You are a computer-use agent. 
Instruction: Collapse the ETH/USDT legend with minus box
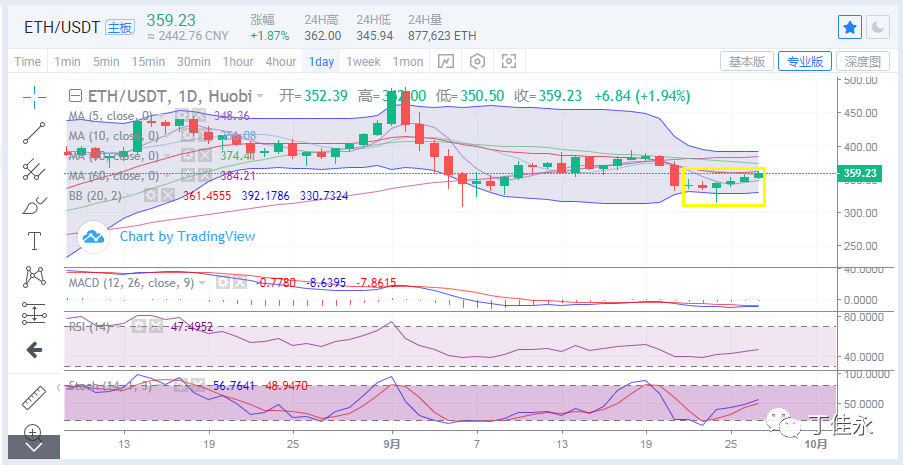click(x=75, y=96)
